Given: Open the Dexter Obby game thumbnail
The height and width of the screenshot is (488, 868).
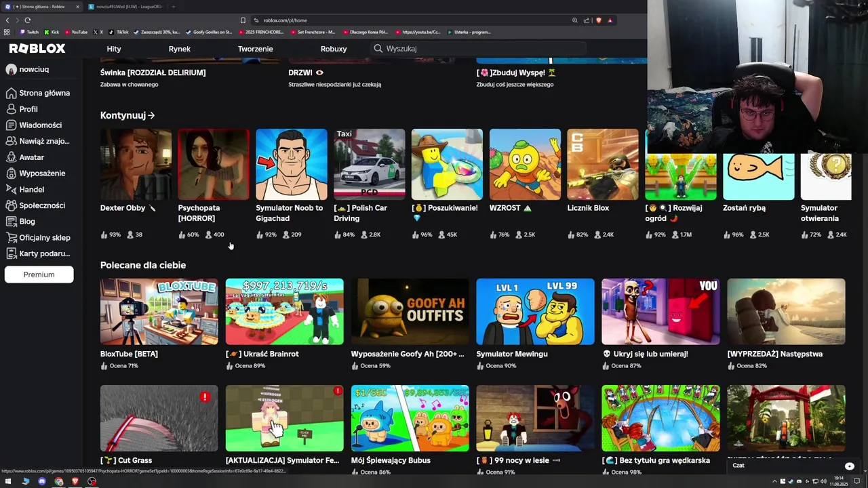Looking at the screenshot, I should tap(136, 164).
